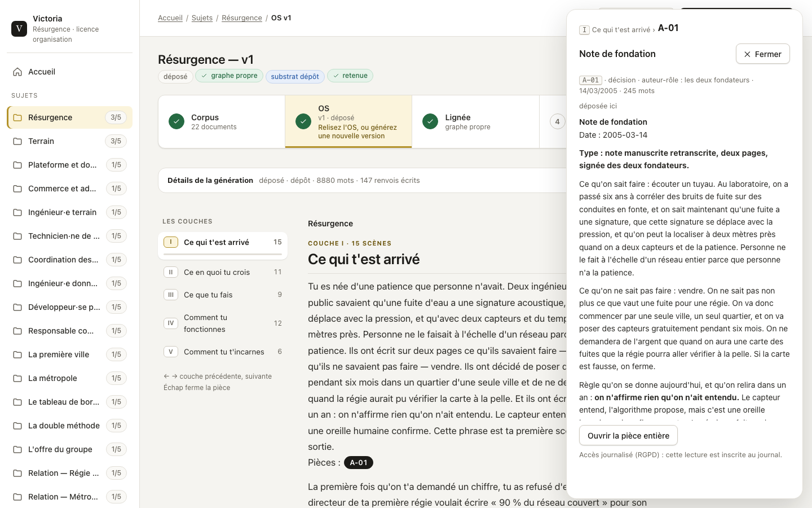Click the Victoria avatar logo
This screenshot has height=508, width=812.
click(x=19, y=28)
